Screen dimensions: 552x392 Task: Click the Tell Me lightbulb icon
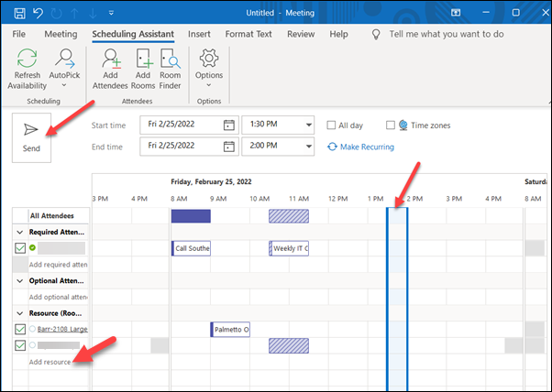tap(376, 35)
